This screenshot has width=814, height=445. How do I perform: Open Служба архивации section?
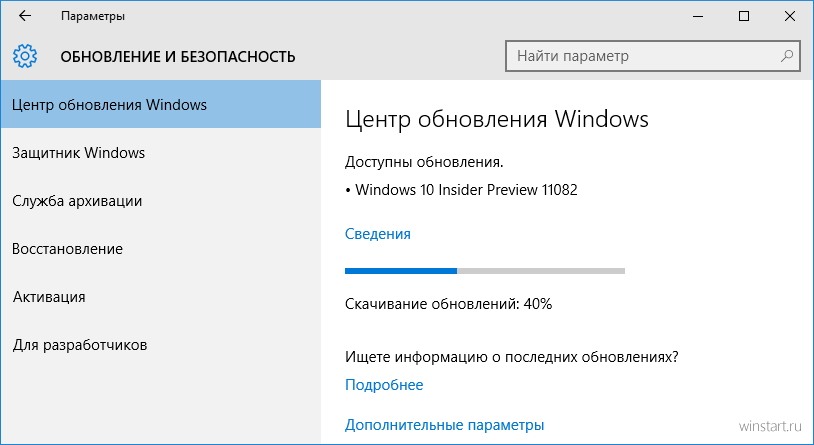coord(161,200)
